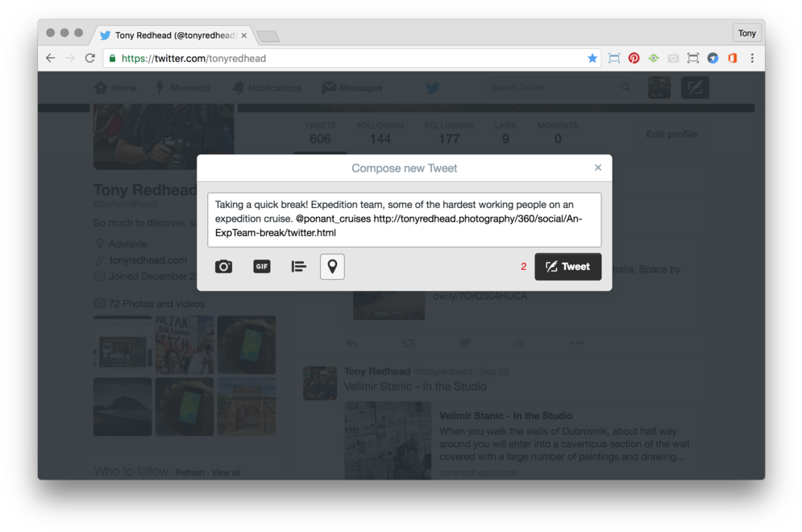Open a new browser tab
Screen dimensions: 802x532
click(268, 35)
